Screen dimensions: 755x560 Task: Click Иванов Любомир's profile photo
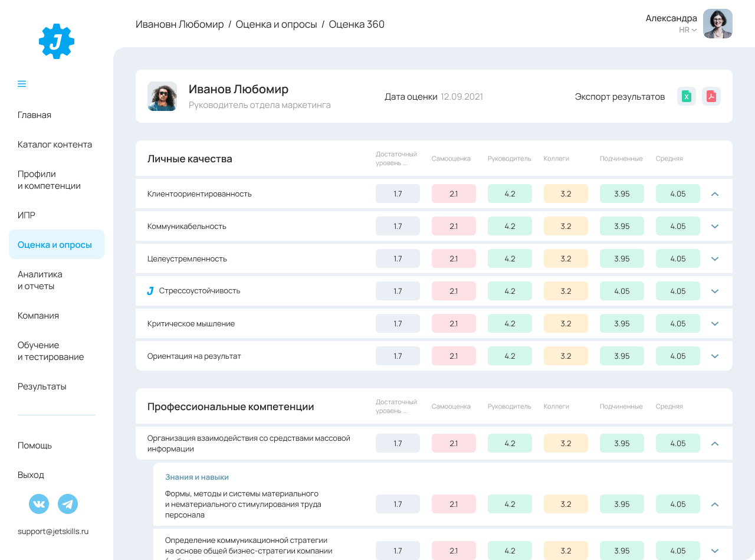coord(162,96)
